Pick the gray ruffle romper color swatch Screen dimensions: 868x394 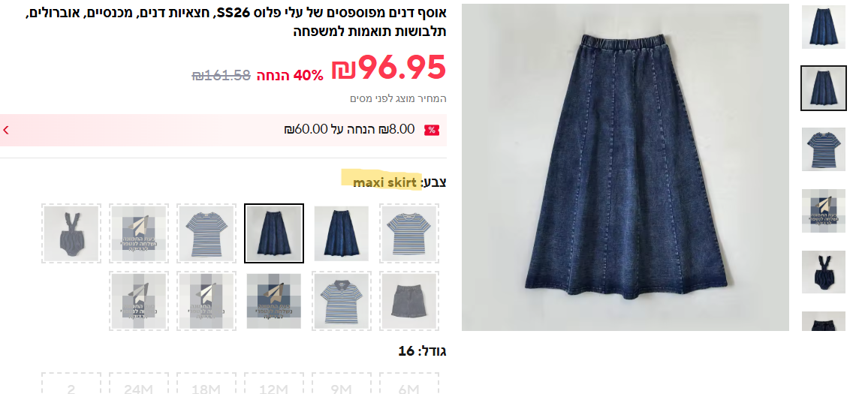(x=71, y=233)
